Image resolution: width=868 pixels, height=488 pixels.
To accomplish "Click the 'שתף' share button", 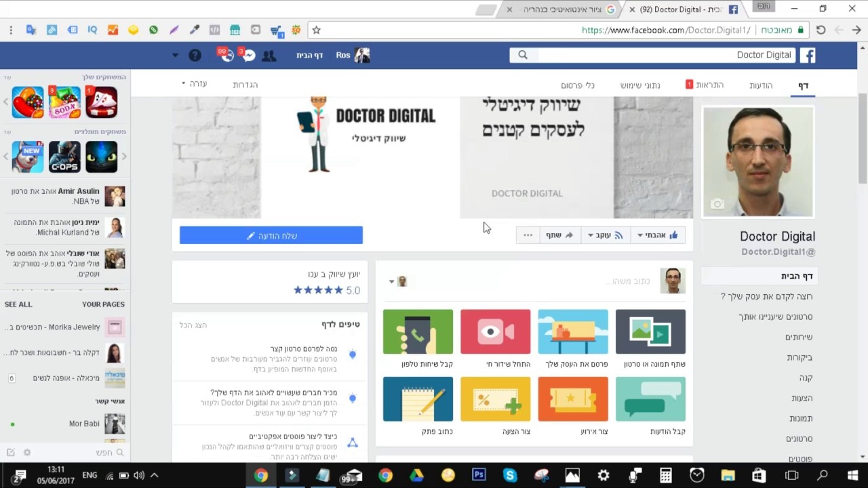I will click(559, 235).
